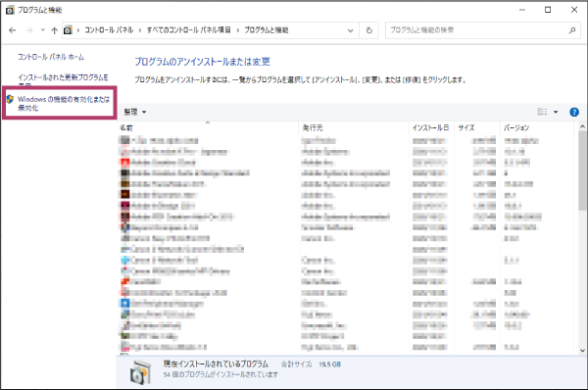Viewport: 588px width, 390px height.
Task: Click プログラムと機能 breadcrumb segment
Action: point(267,30)
